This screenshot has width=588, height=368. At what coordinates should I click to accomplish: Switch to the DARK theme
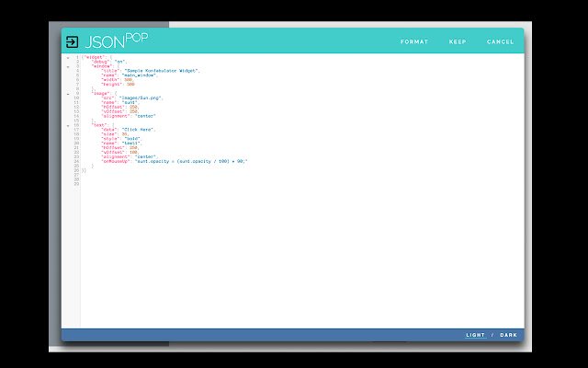point(508,335)
